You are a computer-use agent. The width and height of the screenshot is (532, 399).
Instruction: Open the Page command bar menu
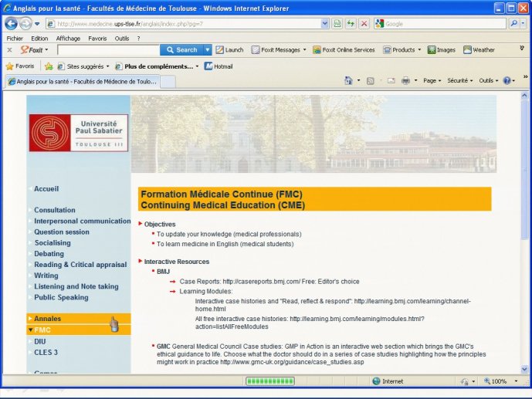(432, 81)
